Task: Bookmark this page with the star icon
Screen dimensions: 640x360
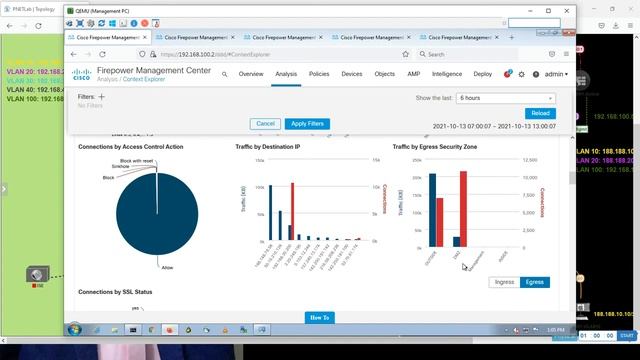Action: pos(405,54)
